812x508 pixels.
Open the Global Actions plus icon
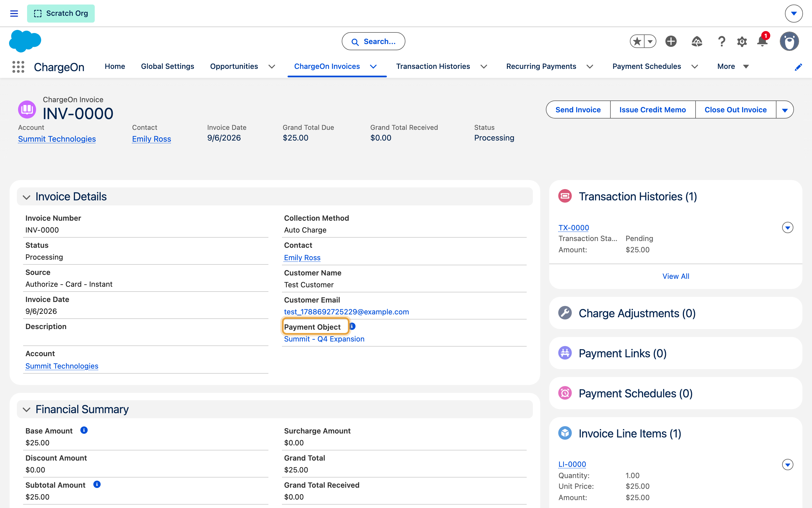tap(671, 41)
